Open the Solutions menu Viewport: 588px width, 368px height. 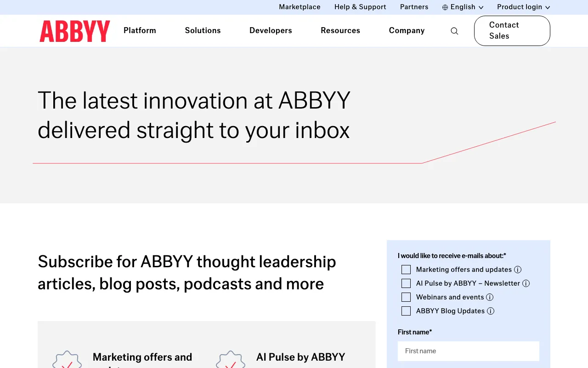coord(203,30)
